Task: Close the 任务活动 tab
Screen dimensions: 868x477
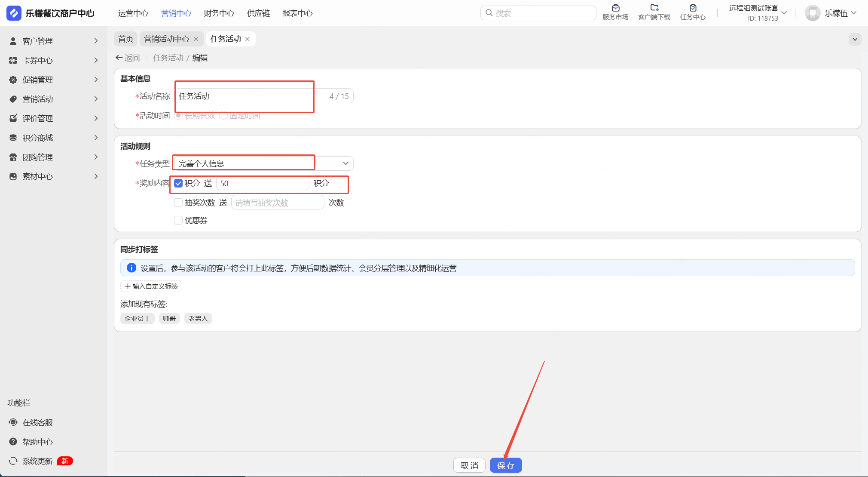Action: coord(248,39)
